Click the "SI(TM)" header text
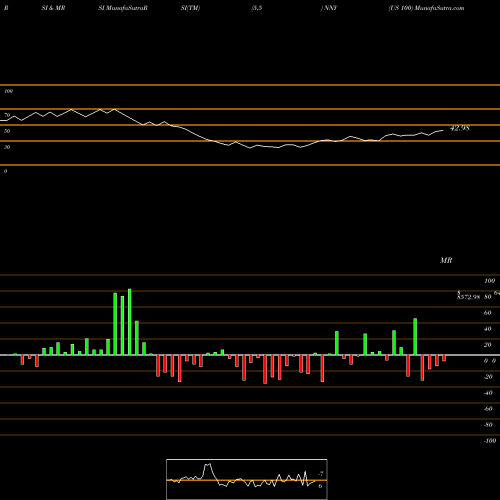Image resolution: width=500 pixels, height=500 pixels. click(190, 8)
